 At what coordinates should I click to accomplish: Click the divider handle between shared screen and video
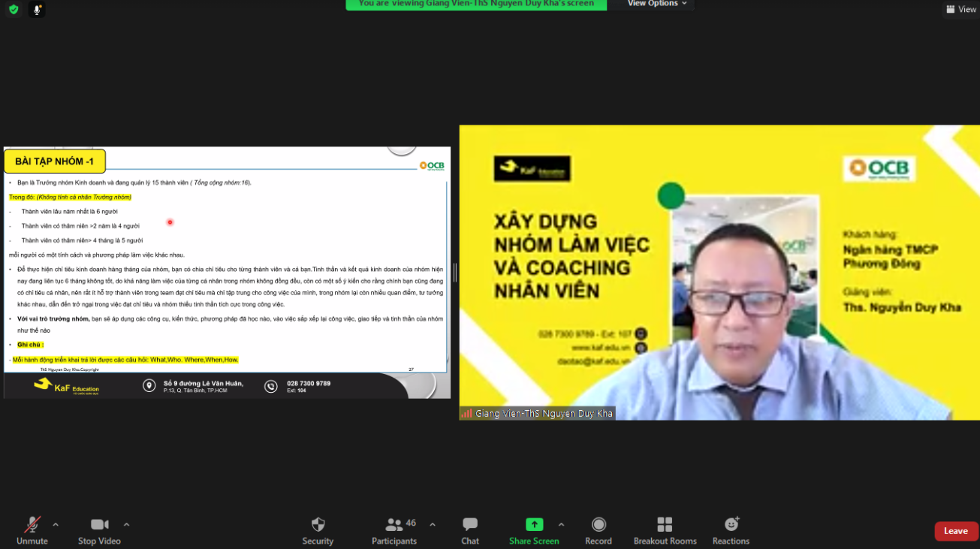coord(454,273)
